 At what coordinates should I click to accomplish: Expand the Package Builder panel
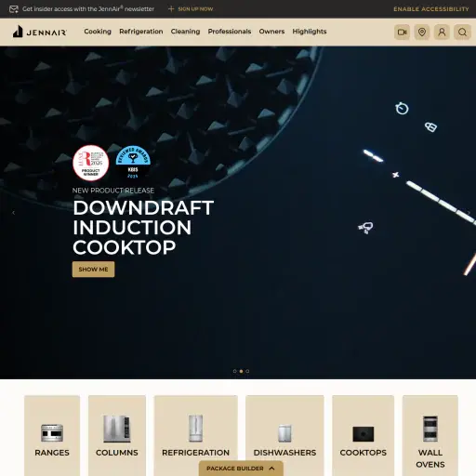point(241,469)
